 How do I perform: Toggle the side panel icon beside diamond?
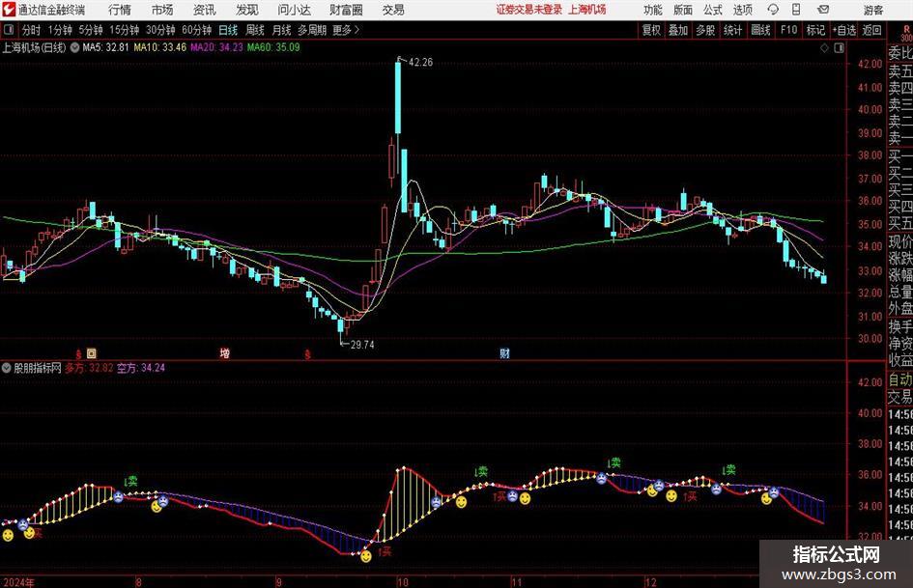click(x=839, y=48)
